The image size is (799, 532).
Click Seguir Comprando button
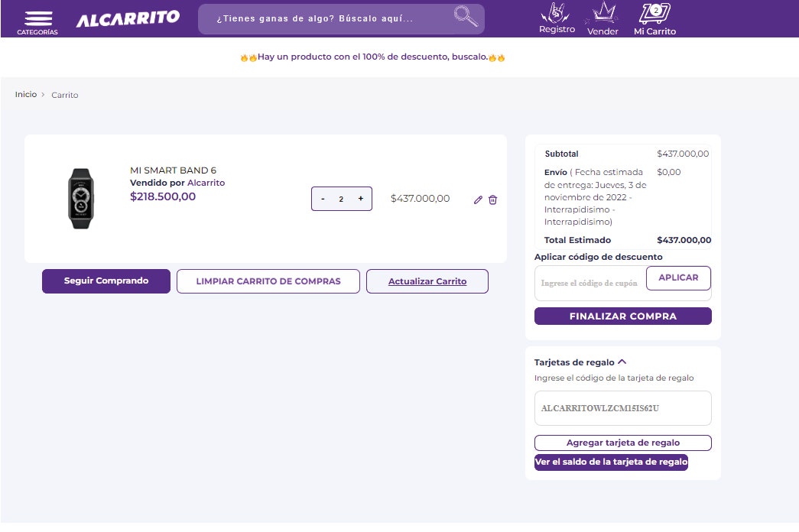coord(106,281)
